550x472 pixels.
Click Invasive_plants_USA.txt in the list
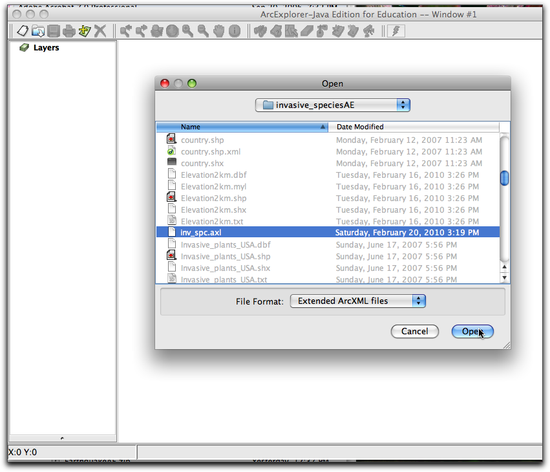pos(224,279)
